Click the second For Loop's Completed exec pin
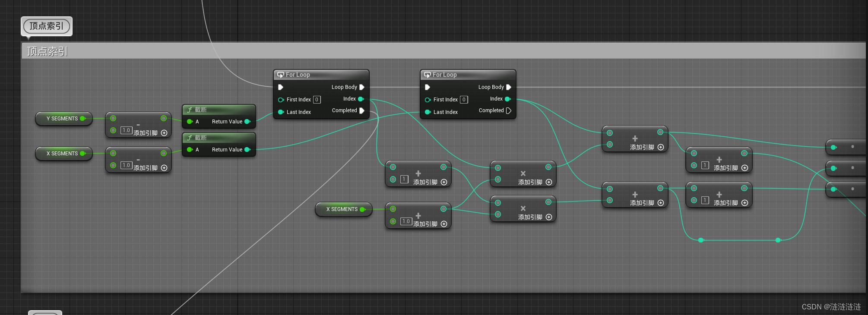The width and height of the screenshot is (868, 315). point(509,110)
